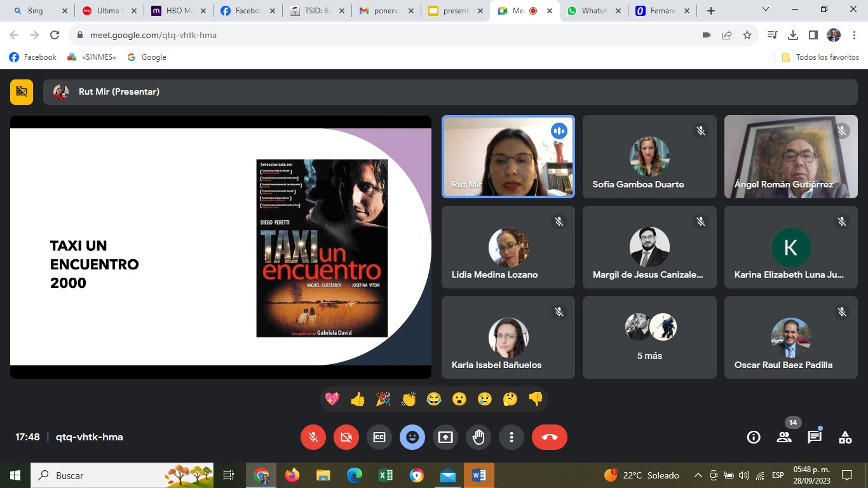Click the yellow presentation icon near Rut Mir
This screenshot has width=868, height=488.
22,91
